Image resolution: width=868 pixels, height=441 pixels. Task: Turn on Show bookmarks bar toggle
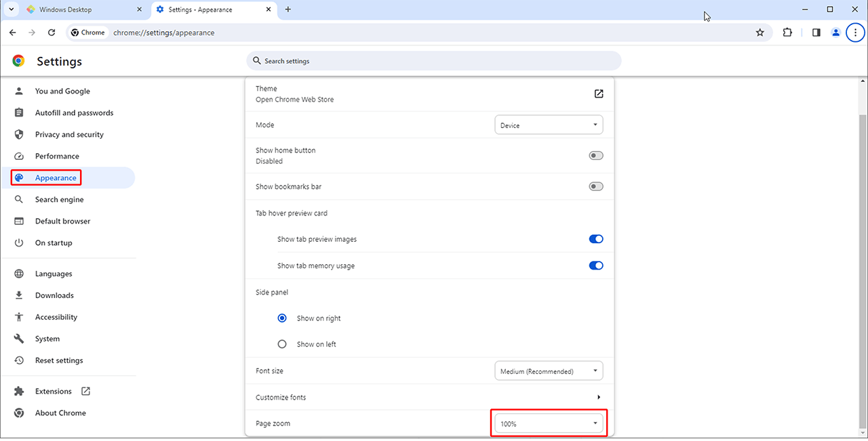pyautogui.click(x=595, y=187)
